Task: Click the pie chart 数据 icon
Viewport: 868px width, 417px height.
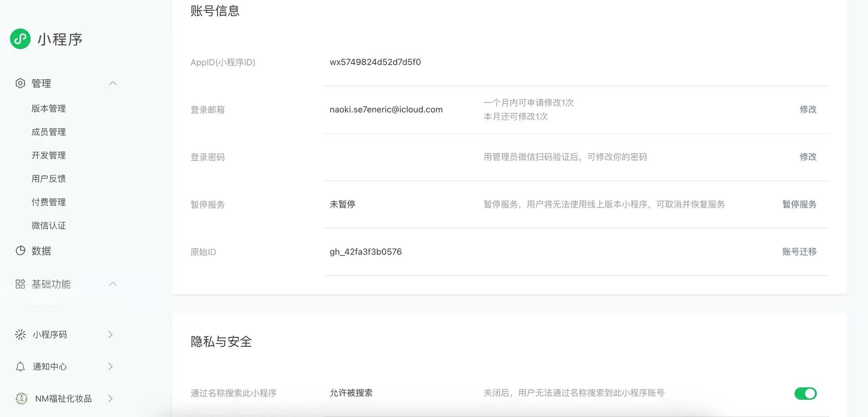Action: [x=20, y=251]
